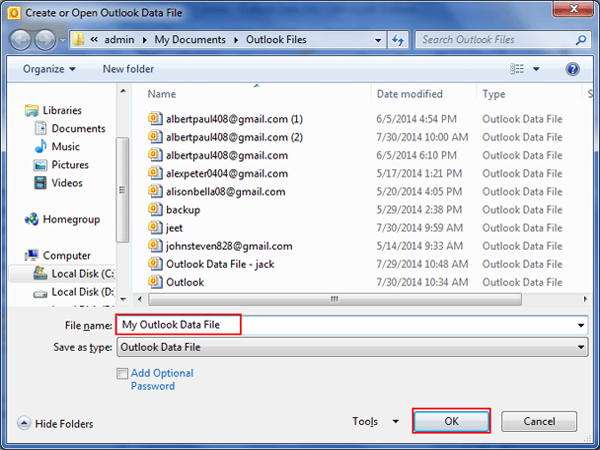
Task: Click icon of Outlook Data File - jack
Action: coord(155,264)
